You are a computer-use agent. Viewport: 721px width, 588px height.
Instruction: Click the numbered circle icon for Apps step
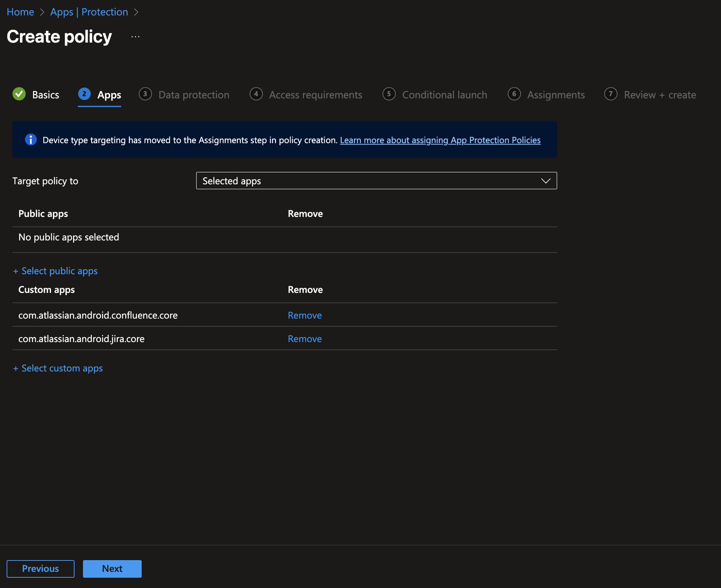click(84, 94)
